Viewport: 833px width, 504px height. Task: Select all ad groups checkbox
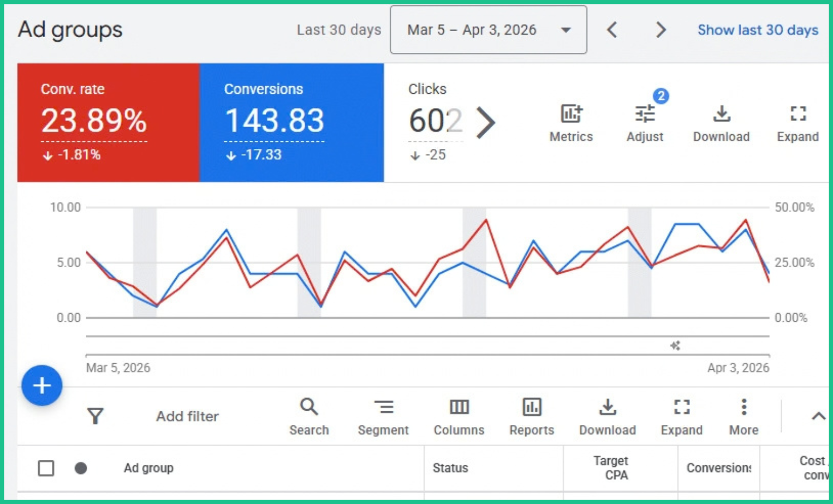point(46,468)
